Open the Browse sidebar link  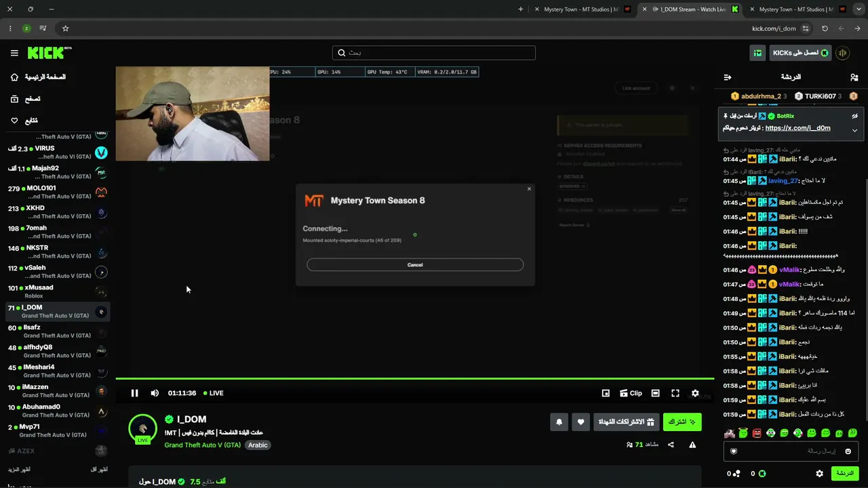pyautogui.click(x=25, y=99)
